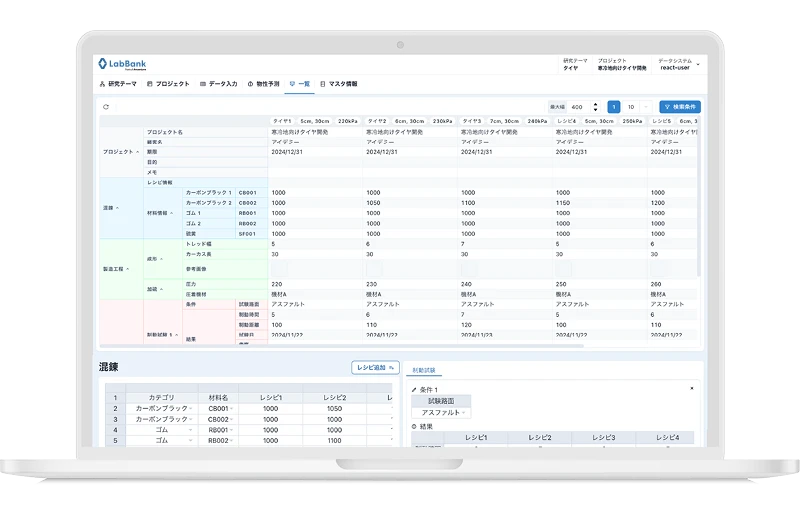Click the レシピ追加 button
The height and width of the screenshot is (520, 800).
pyautogui.click(x=375, y=368)
